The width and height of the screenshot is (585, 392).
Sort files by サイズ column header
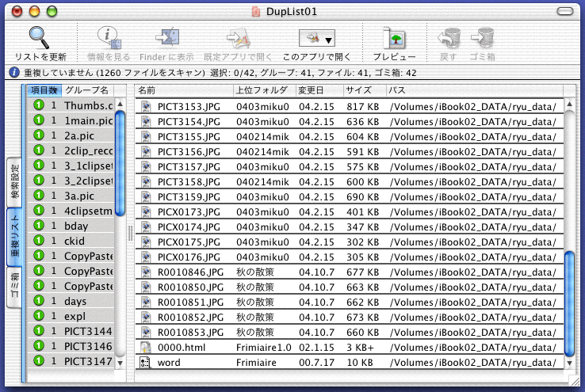point(365,90)
